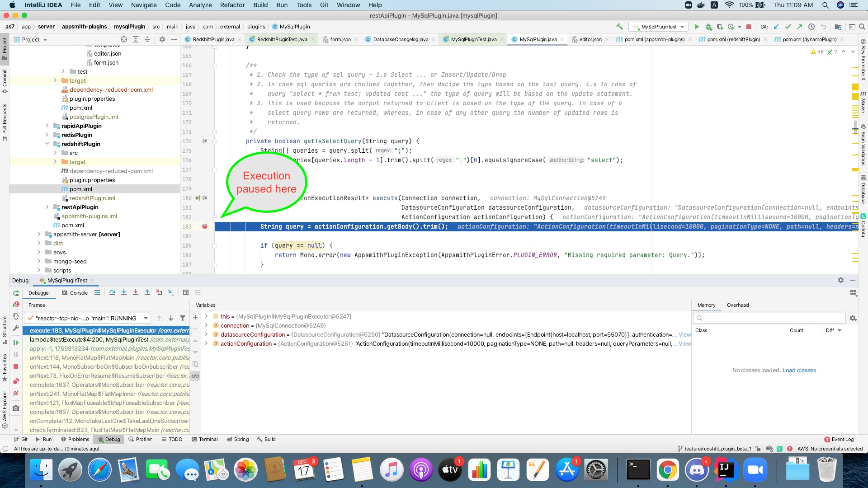Click the Run to Cursor icon
868x488 pixels.
(171, 292)
